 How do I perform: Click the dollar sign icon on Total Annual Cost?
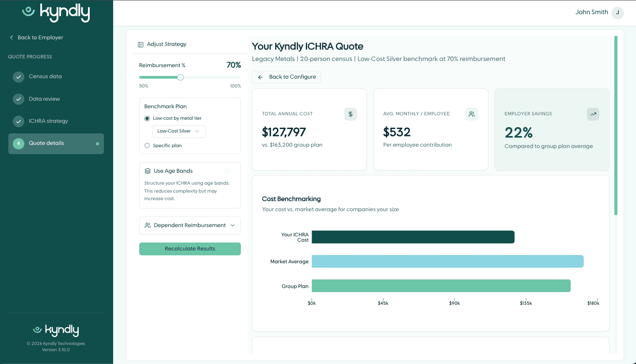(350, 114)
